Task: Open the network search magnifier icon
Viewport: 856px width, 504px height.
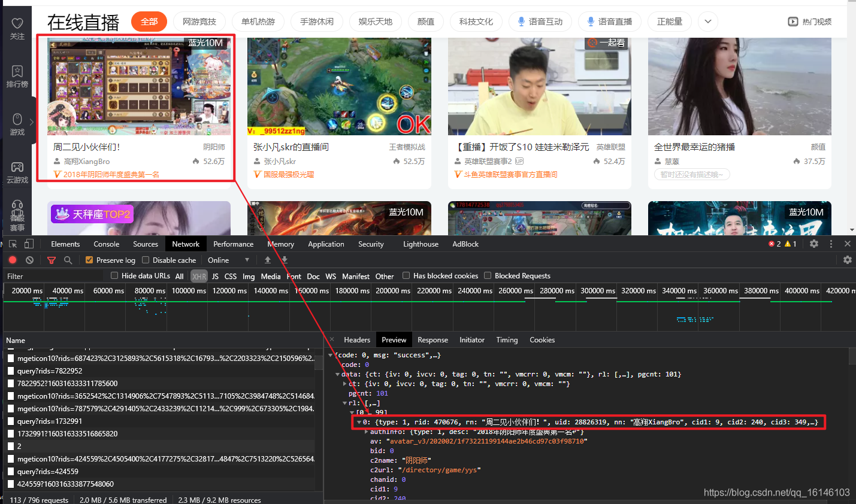Action: [68, 260]
